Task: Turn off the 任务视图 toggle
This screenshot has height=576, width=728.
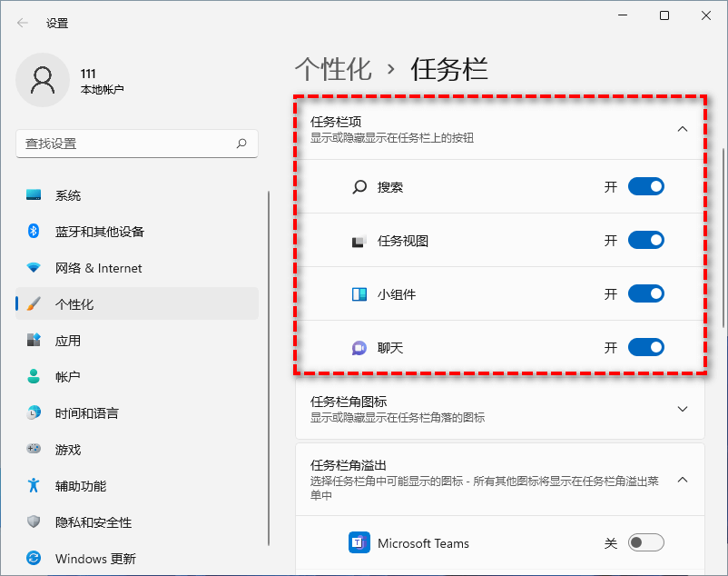Action: point(645,240)
